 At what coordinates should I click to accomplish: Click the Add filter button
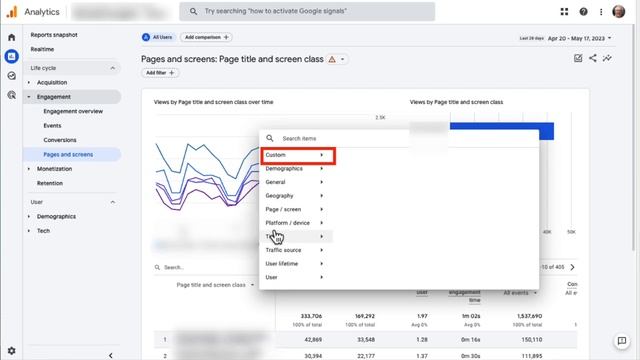click(x=160, y=73)
